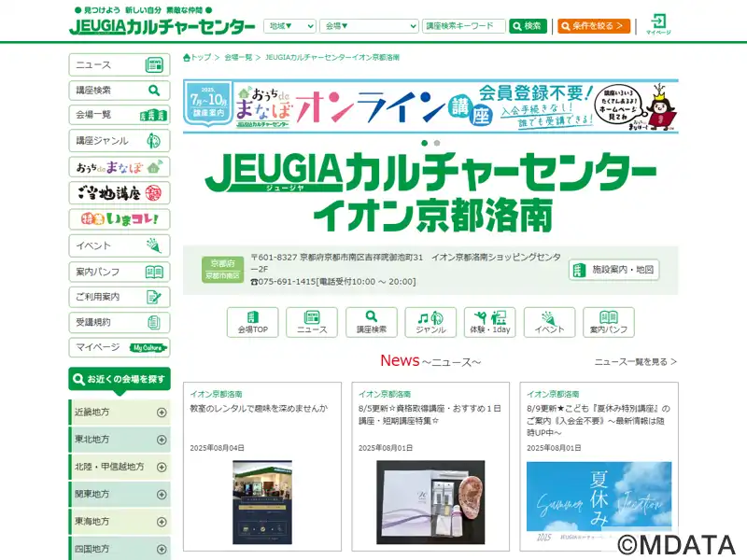Screen dimensions: 747x560
Task: Click the ear model course kit thumbnail
Action: click(x=430, y=502)
